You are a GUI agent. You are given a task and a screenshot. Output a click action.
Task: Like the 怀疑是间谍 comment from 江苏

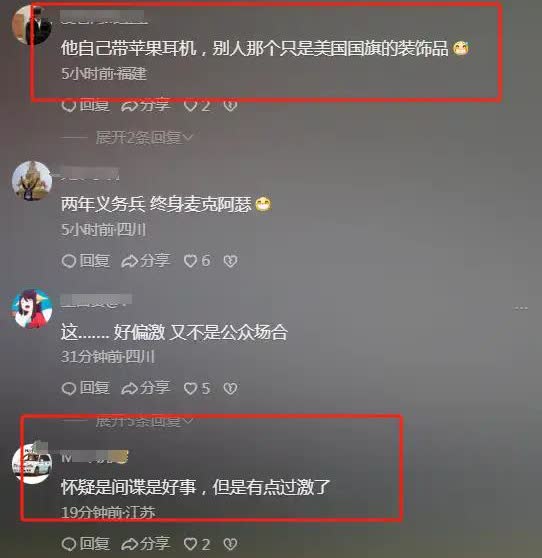197,544
